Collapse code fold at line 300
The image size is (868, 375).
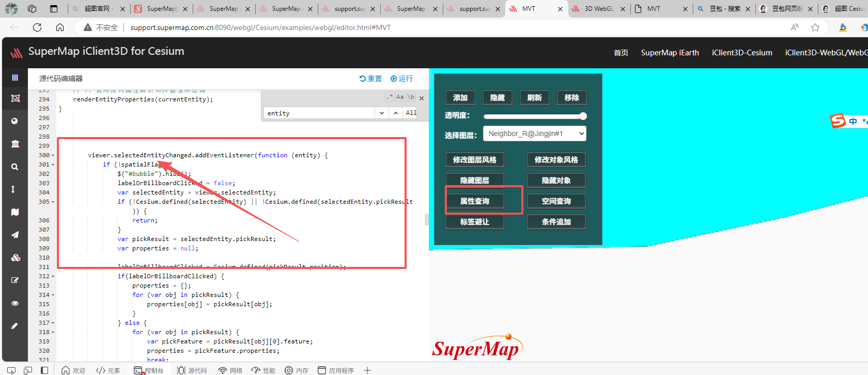click(53, 156)
